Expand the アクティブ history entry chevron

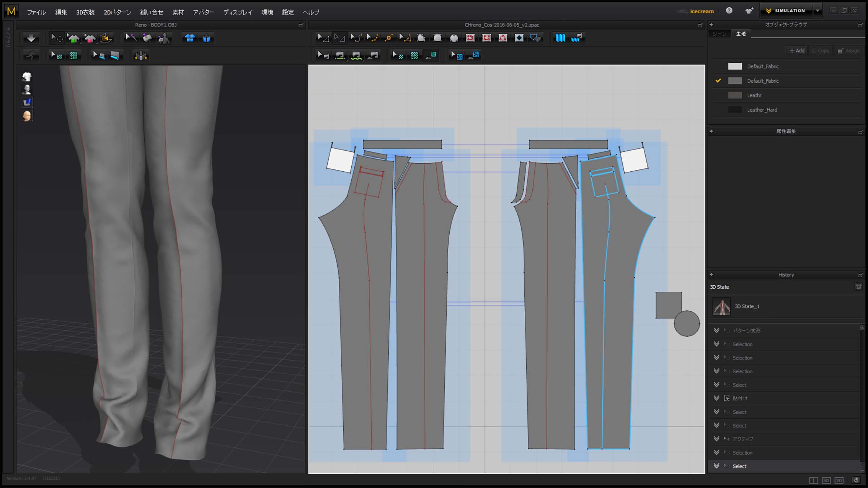(x=716, y=439)
